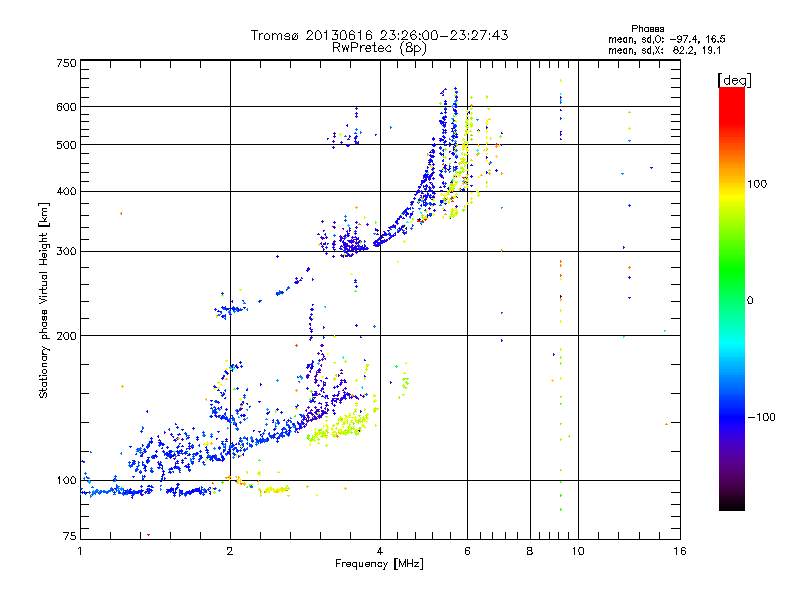Click the y-axis tick label "500"
Viewport: 800px width, 600px height.
coord(66,145)
